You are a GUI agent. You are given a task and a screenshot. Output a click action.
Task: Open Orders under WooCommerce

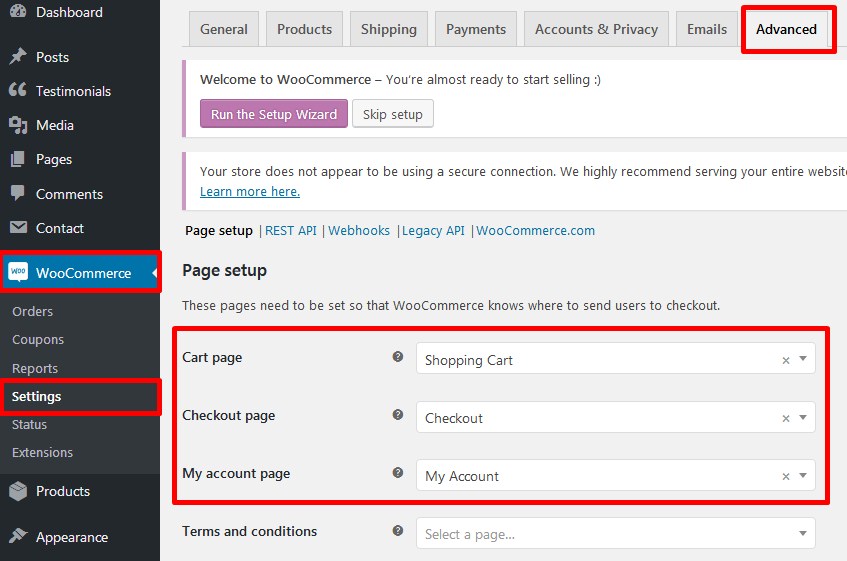tap(32, 311)
